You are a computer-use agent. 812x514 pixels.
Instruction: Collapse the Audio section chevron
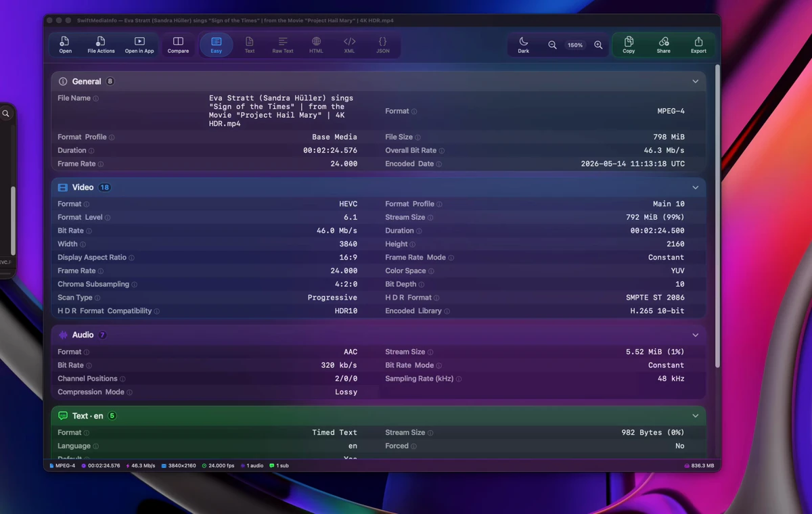pos(695,335)
